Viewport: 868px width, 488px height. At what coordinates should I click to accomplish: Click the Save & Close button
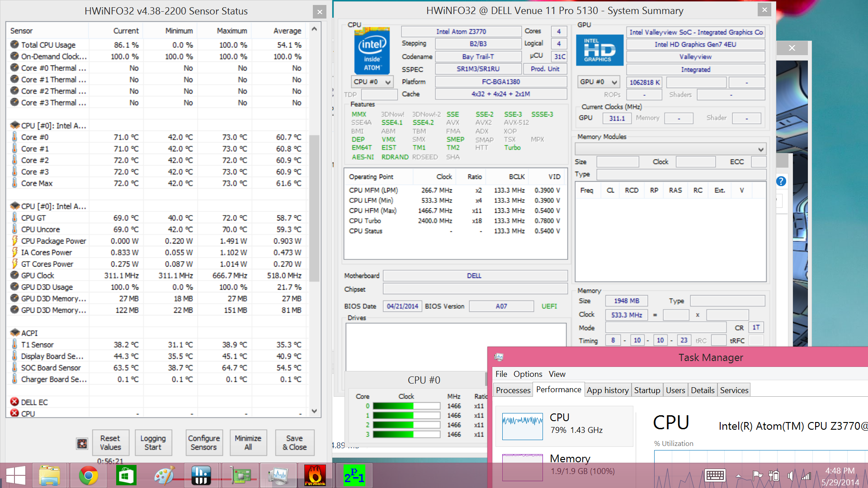point(295,442)
